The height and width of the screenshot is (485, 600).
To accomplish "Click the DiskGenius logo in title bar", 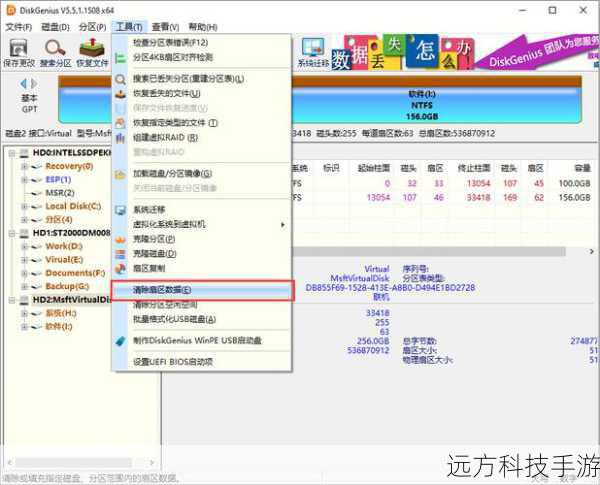I will tap(11, 10).
